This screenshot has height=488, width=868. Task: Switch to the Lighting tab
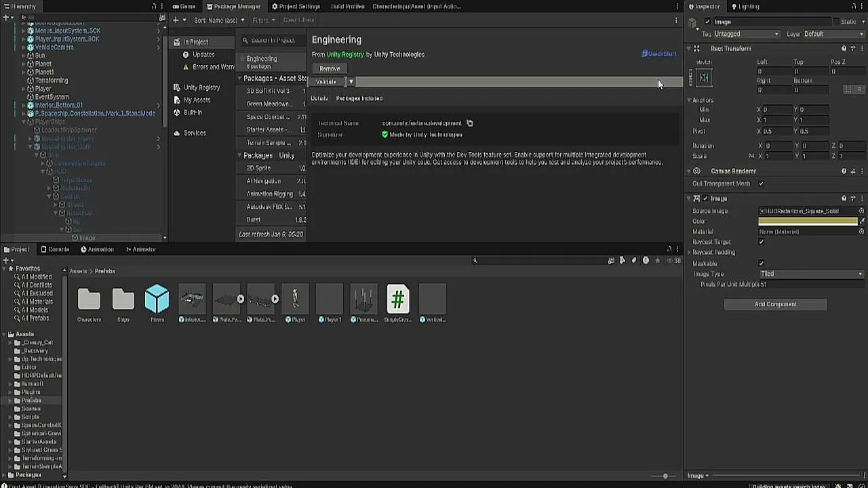point(745,6)
